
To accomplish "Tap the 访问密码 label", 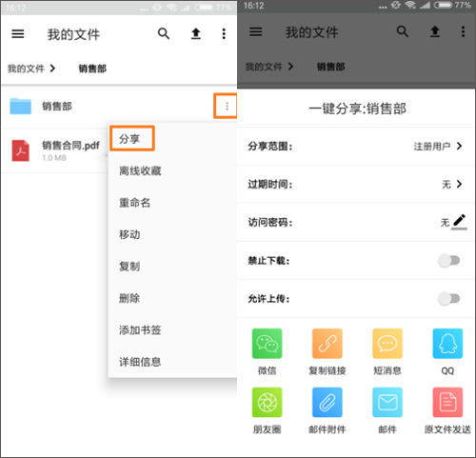I will (270, 222).
